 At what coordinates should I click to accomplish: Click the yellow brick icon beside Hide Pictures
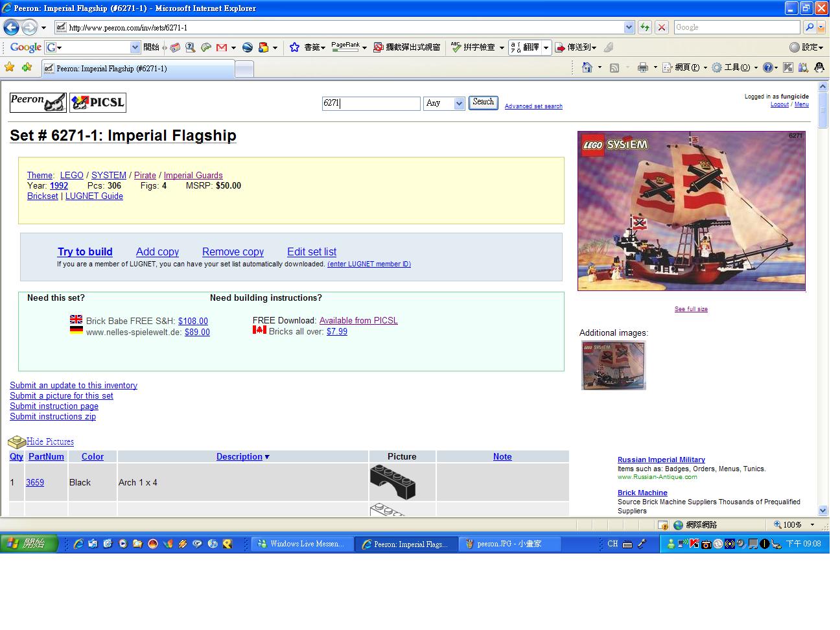tap(16, 442)
